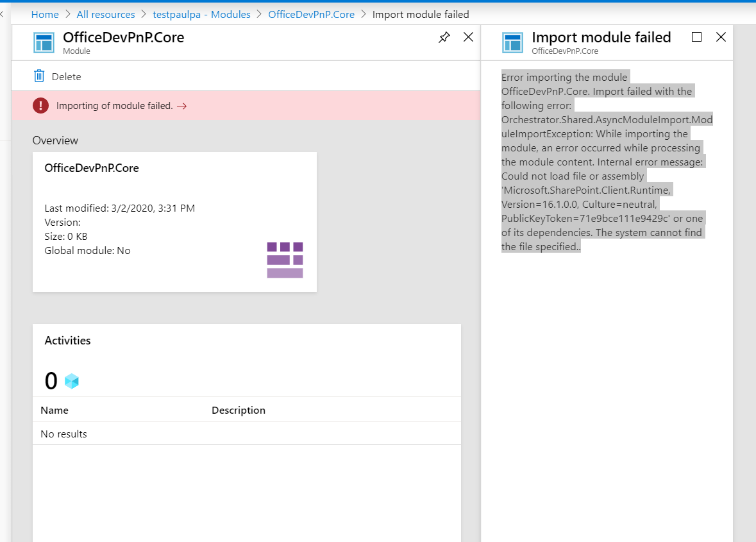This screenshot has width=756, height=542.
Task: Click the Activities cube icon
Action: point(71,380)
